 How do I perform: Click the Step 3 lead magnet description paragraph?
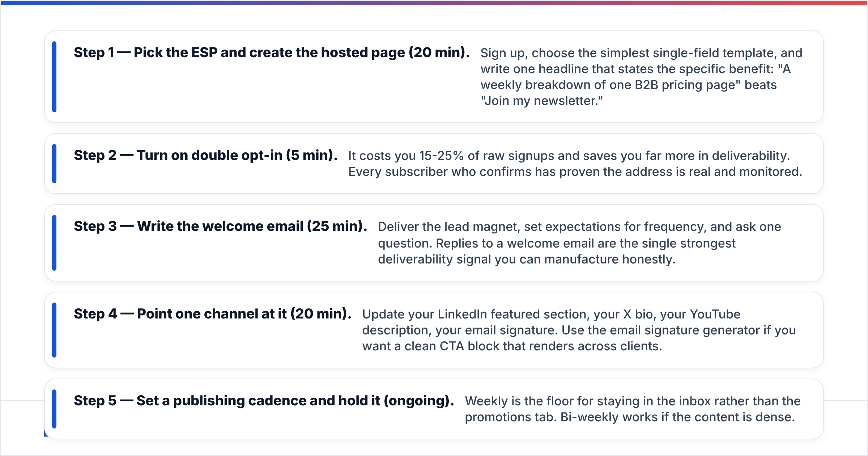[579, 243]
